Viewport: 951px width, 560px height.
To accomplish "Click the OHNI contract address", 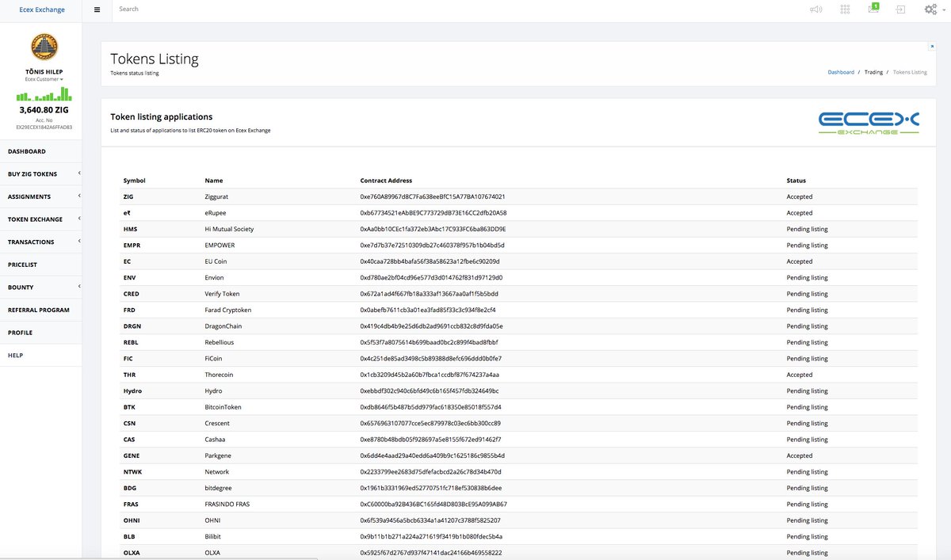I will (x=430, y=520).
